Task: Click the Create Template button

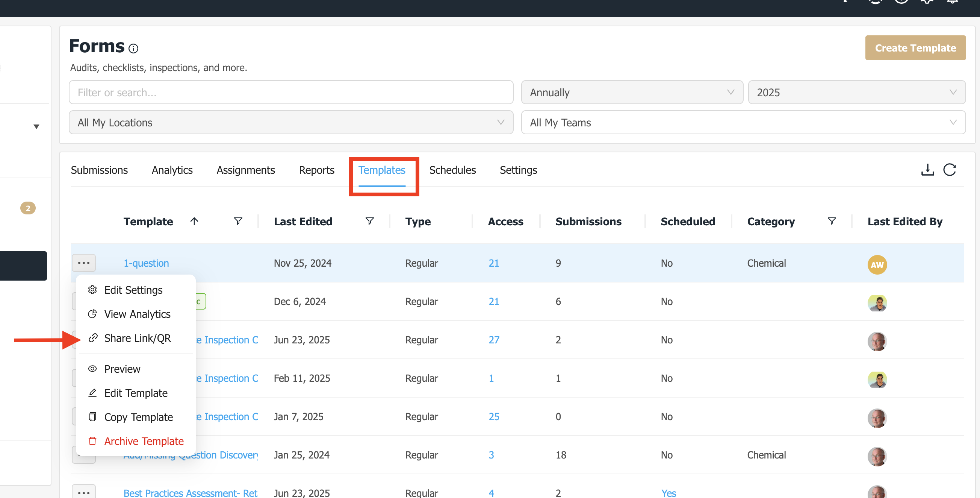Action: click(x=915, y=48)
